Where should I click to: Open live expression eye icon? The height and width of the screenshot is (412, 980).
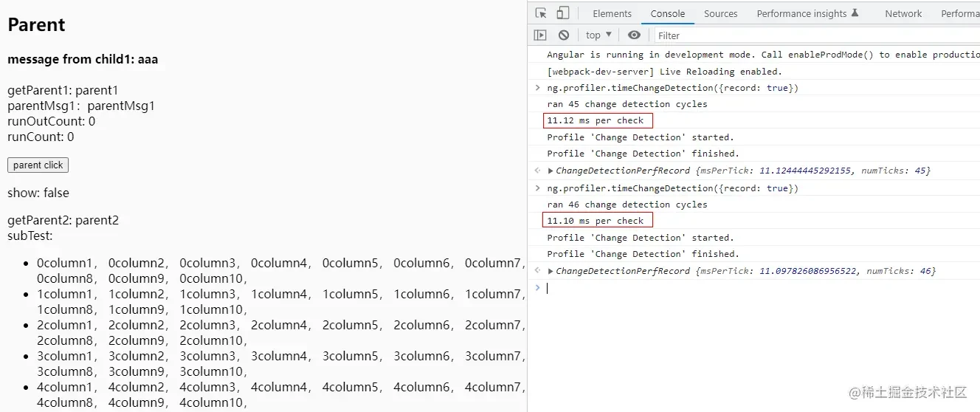(634, 35)
